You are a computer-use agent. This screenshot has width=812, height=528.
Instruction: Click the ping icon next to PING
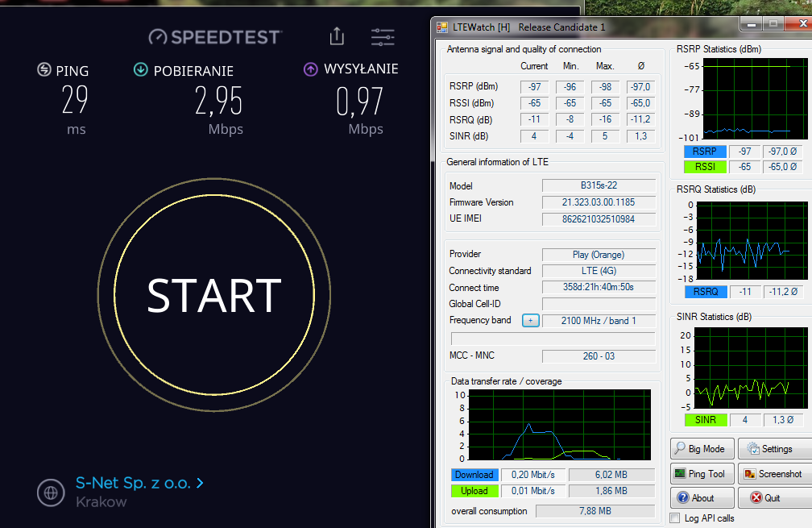pos(44,69)
